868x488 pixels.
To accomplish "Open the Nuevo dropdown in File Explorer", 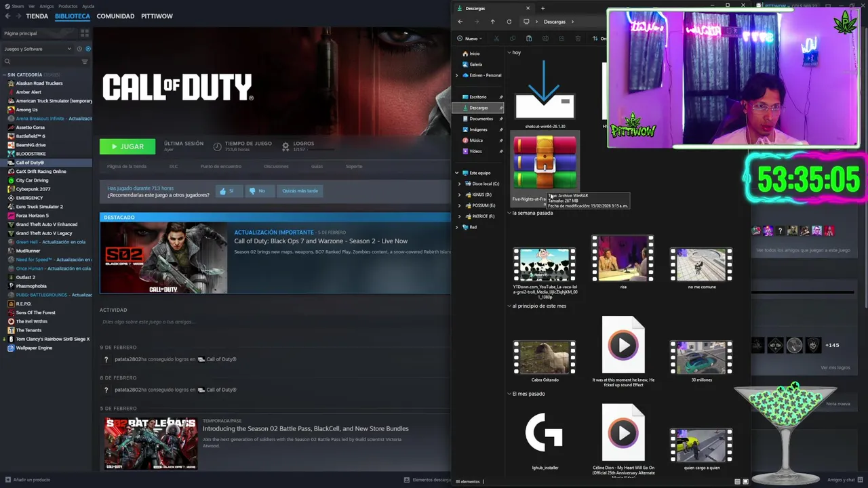I will pos(469,39).
